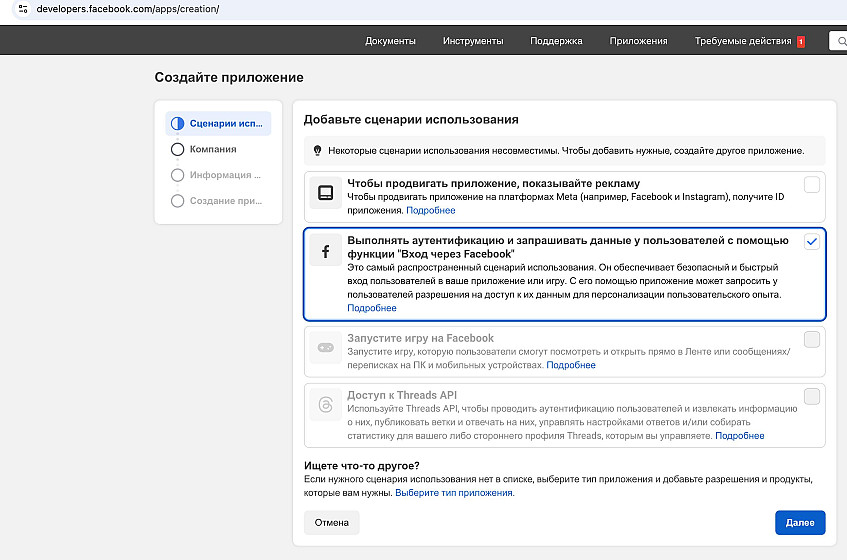This screenshot has width=847, height=560.
Task: Open the Приложения menu
Action: (638, 41)
